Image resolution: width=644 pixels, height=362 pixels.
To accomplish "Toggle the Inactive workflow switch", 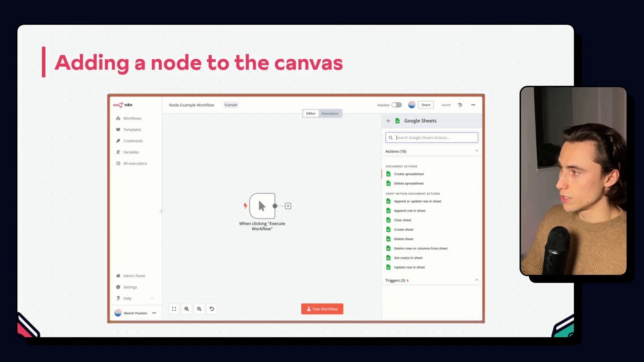I will tap(396, 105).
